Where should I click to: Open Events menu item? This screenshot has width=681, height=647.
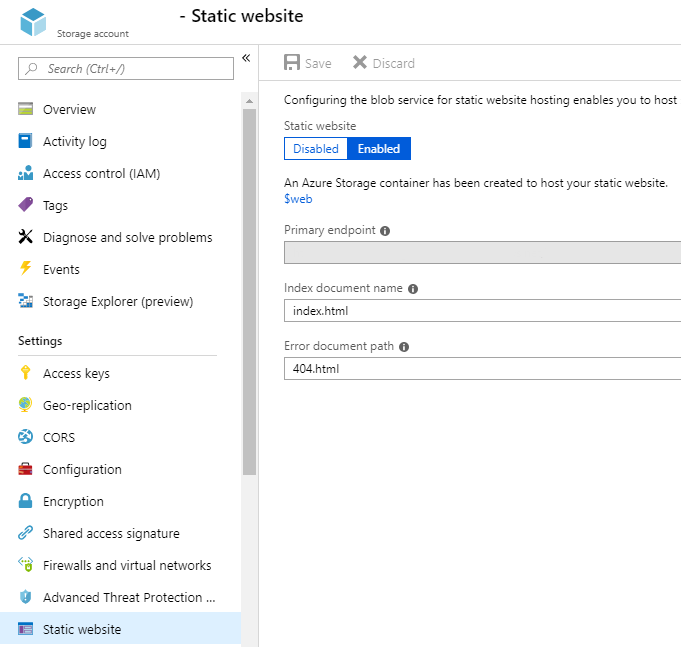point(61,270)
